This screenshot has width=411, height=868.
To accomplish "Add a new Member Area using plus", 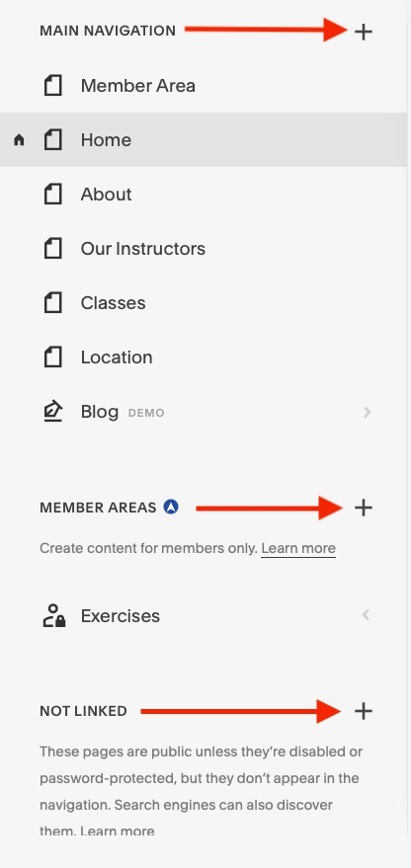I will pyautogui.click(x=363, y=507).
